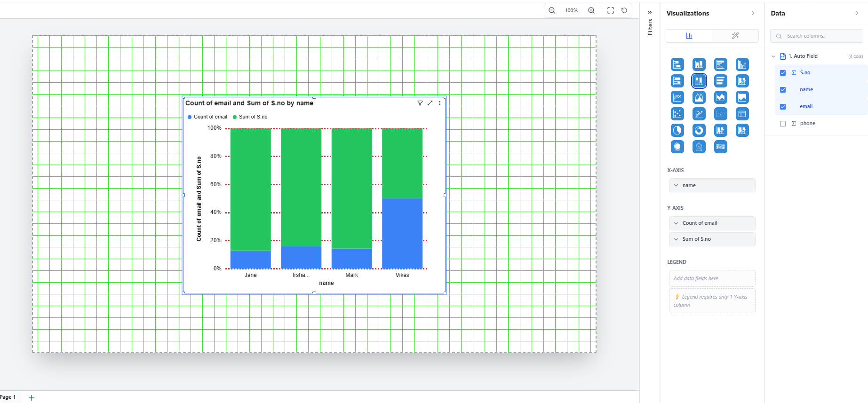
Task: Select the pie chart visualization
Action: pyautogui.click(x=677, y=130)
